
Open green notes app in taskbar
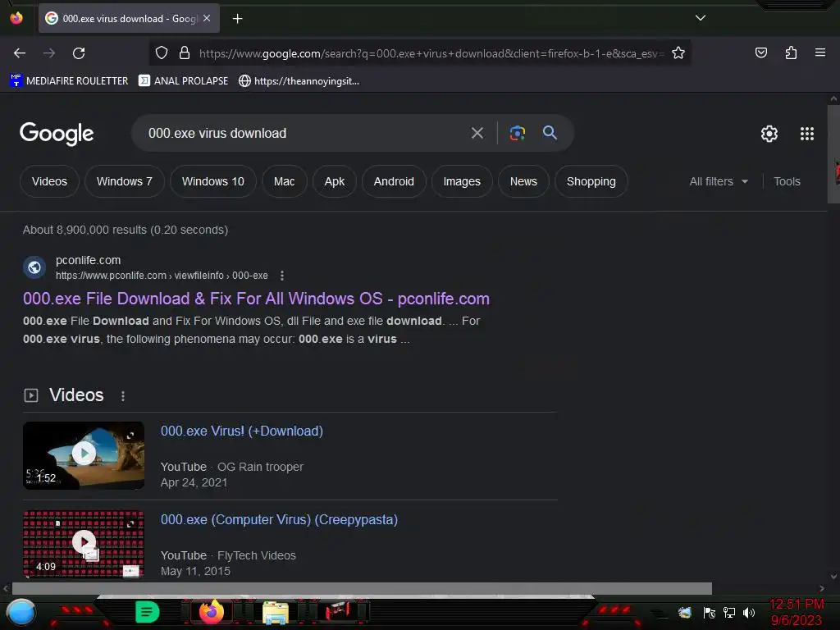pos(148,612)
